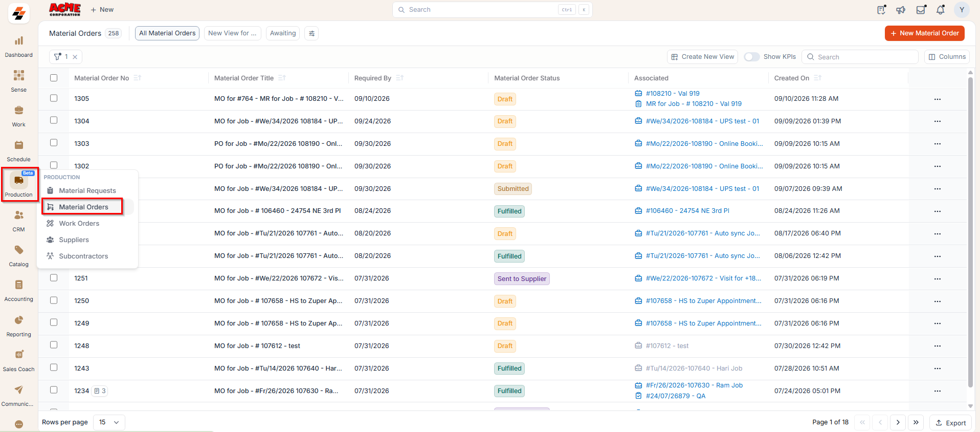Click the New Material Order button
Viewport: 980px width, 432px height.
coord(925,33)
